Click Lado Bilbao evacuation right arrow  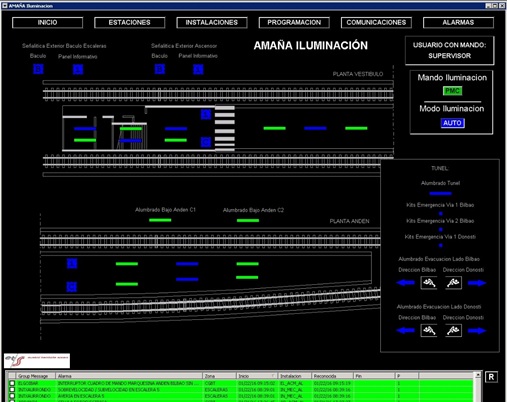(x=477, y=283)
